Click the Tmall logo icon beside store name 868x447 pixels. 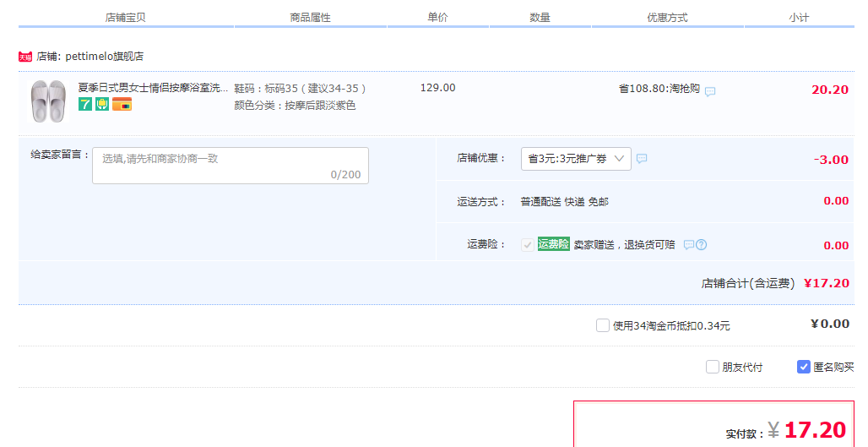25,57
